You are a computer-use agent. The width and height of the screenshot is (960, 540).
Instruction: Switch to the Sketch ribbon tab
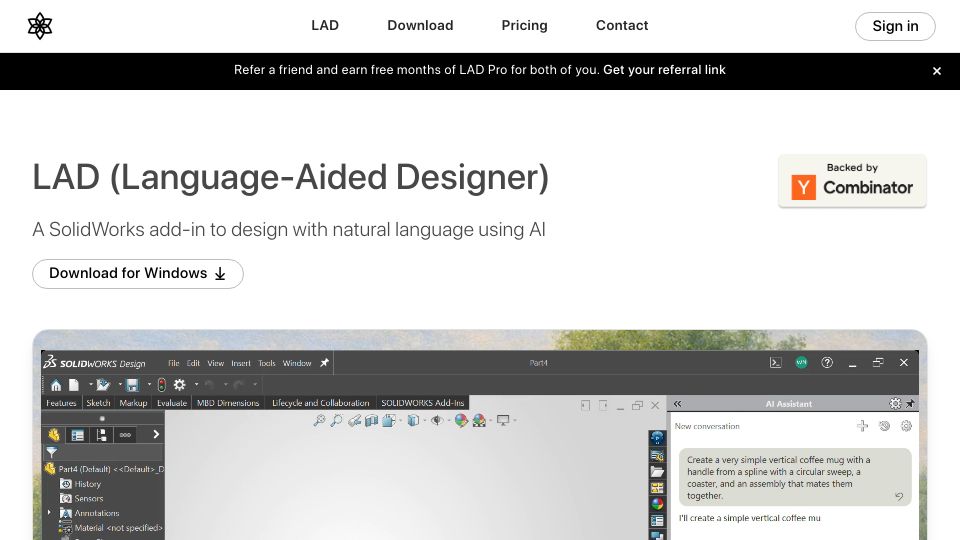98,403
